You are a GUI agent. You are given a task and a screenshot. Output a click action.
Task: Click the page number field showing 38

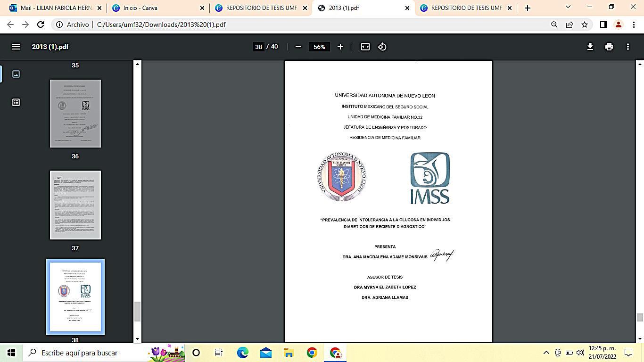tap(258, 47)
